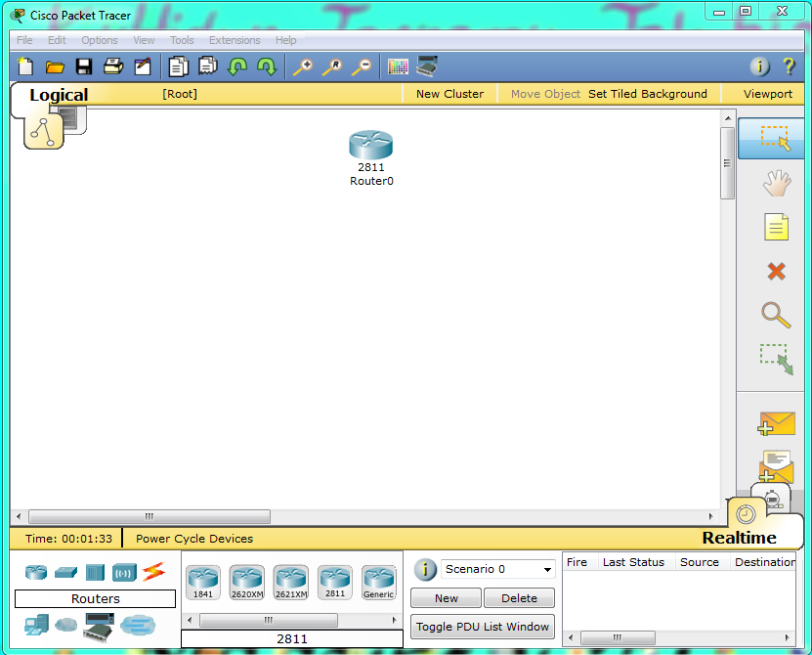Viewport: 812px width, 655px height.
Task: Open the Activity Wizard icon
Action: [143, 66]
